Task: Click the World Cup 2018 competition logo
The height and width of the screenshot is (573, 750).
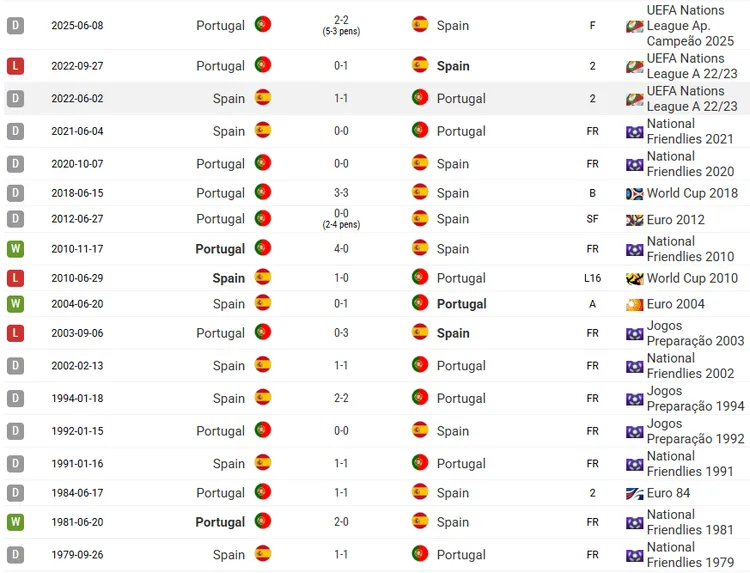Action: [635, 194]
